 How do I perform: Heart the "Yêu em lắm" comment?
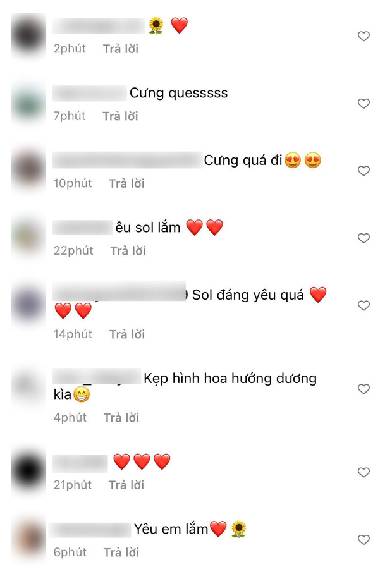364,540
